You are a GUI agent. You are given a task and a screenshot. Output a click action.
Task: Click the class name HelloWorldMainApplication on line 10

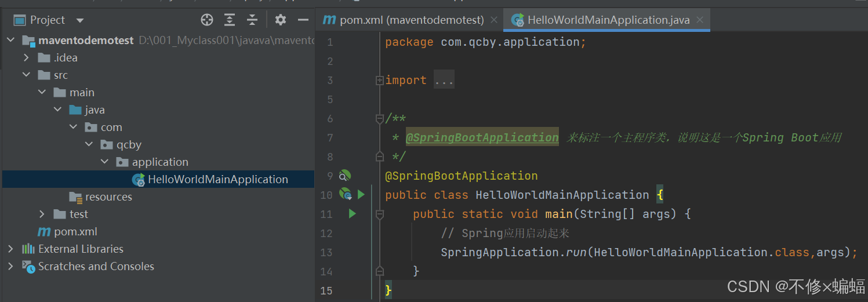[x=562, y=195]
